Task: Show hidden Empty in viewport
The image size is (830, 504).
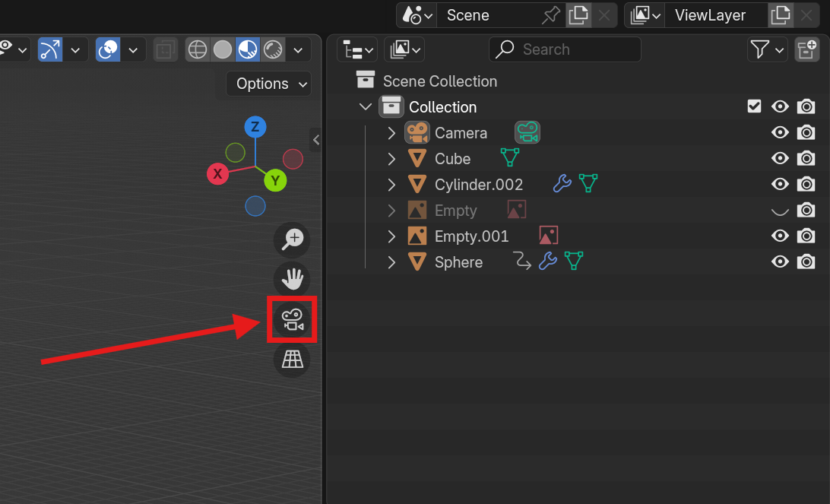Action: [780, 211]
